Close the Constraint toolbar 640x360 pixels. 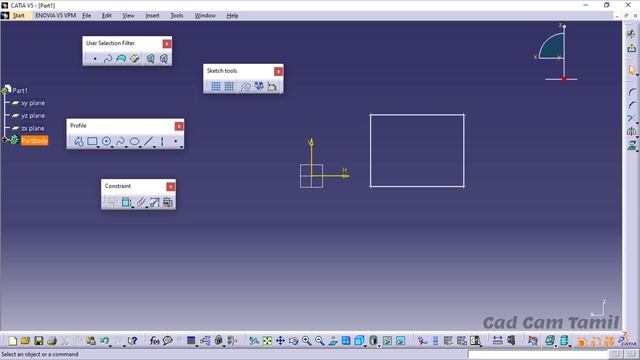171,187
